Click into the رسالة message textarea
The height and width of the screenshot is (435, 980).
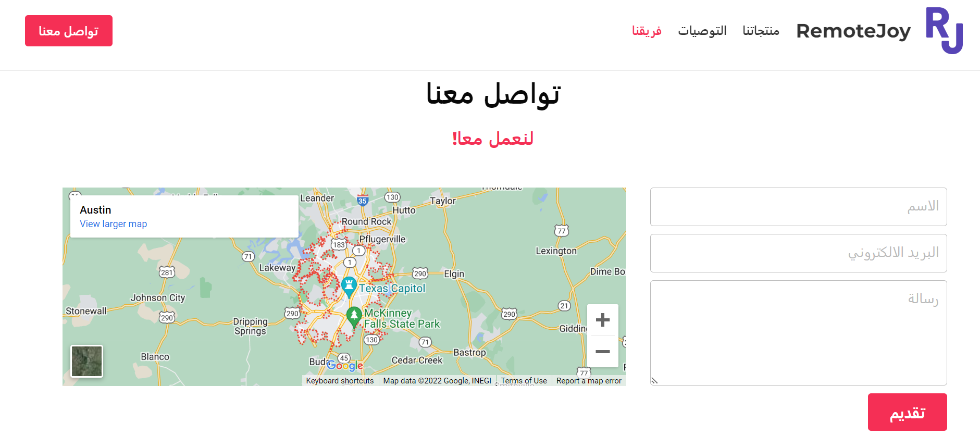[x=798, y=333]
